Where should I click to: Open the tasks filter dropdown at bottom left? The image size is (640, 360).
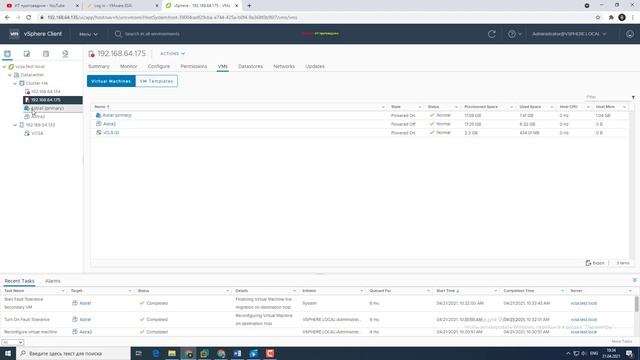coord(13,342)
